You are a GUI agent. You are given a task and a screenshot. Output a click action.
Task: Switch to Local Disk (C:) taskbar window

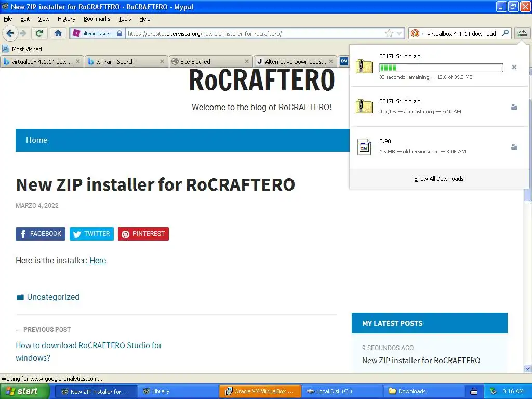point(342,391)
